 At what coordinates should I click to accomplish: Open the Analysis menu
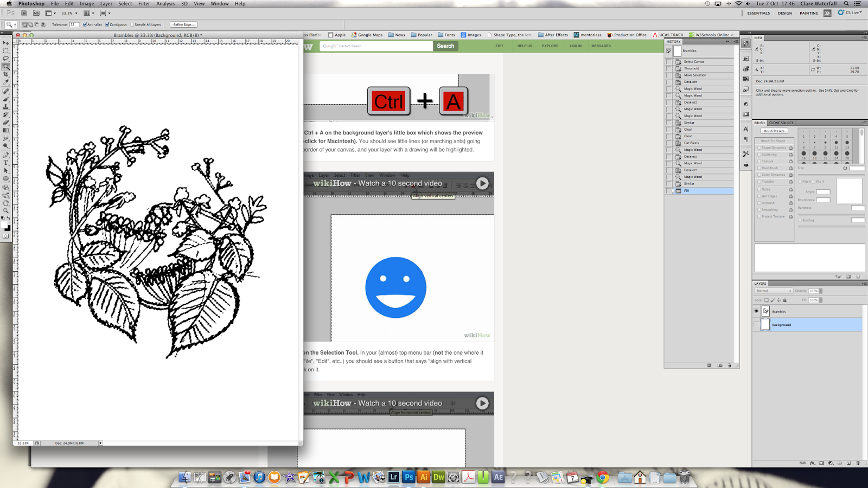pos(165,4)
